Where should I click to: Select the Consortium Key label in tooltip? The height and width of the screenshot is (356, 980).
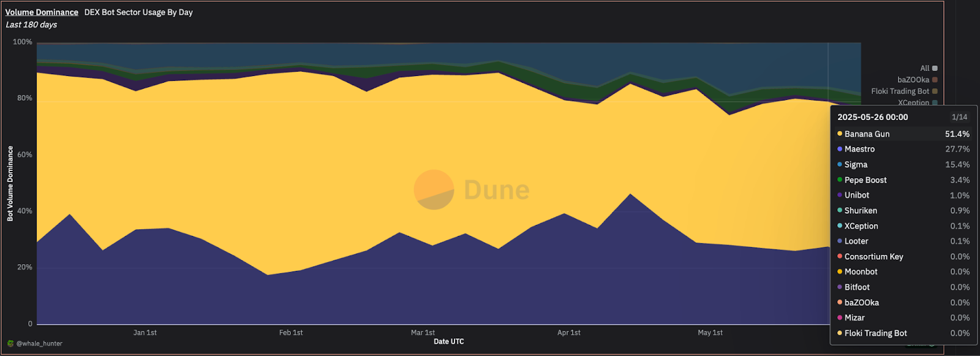pos(874,257)
